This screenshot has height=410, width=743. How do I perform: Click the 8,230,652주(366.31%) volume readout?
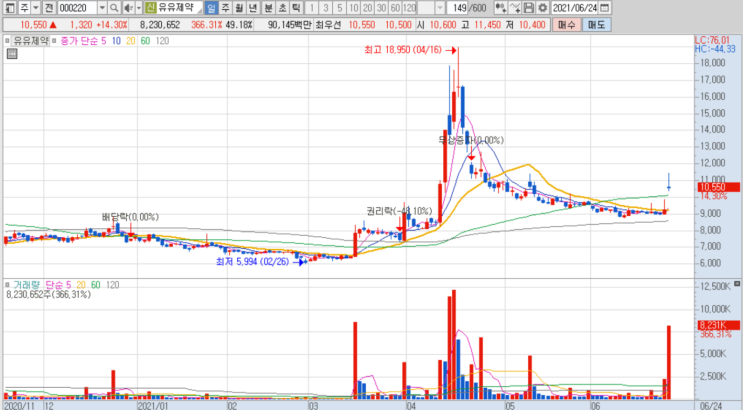click(x=48, y=294)
